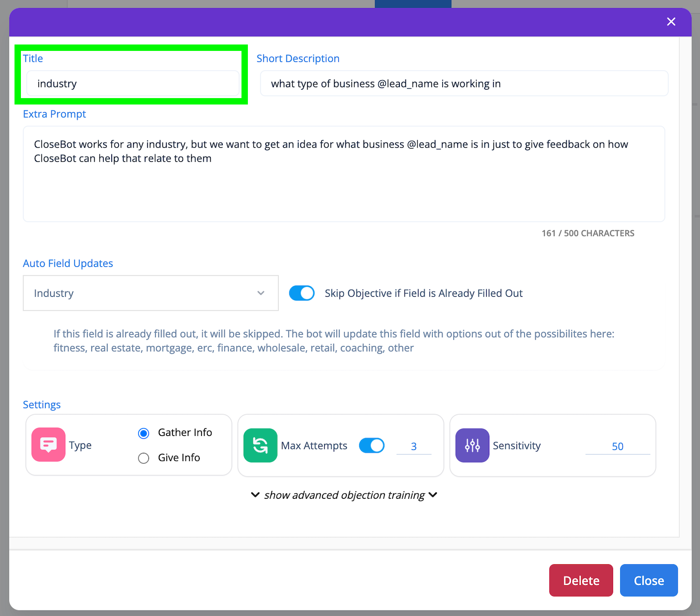Click the 161 / 500 CHARACTERS counter

(588, 233)
